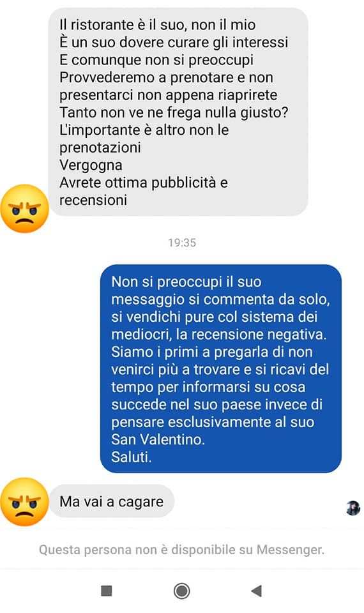Tap the word 'recensioni' ending the grey message

(93, 200)
